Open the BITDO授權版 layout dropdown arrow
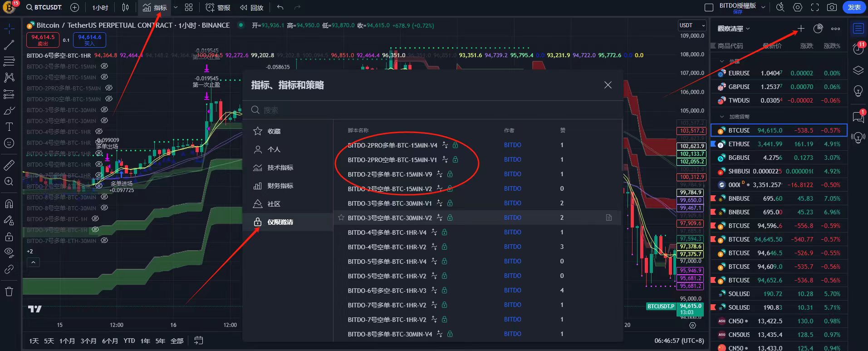Screen dimensions: 868x351 click(763, 7)
